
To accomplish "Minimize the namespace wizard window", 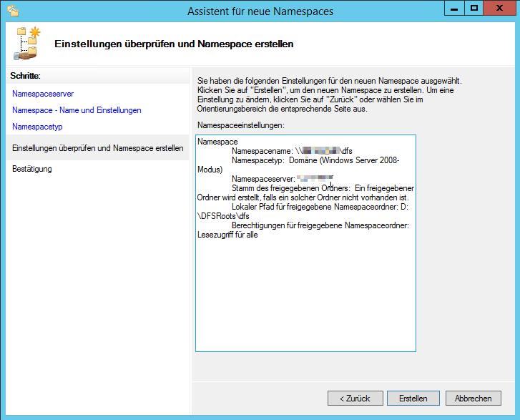I will coord(454,9).
